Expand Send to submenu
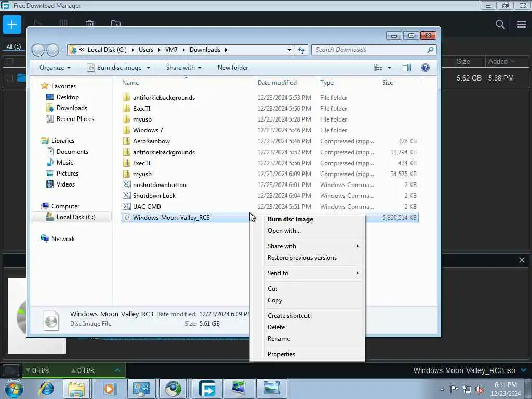532x399 pixels. coord(308,273)
